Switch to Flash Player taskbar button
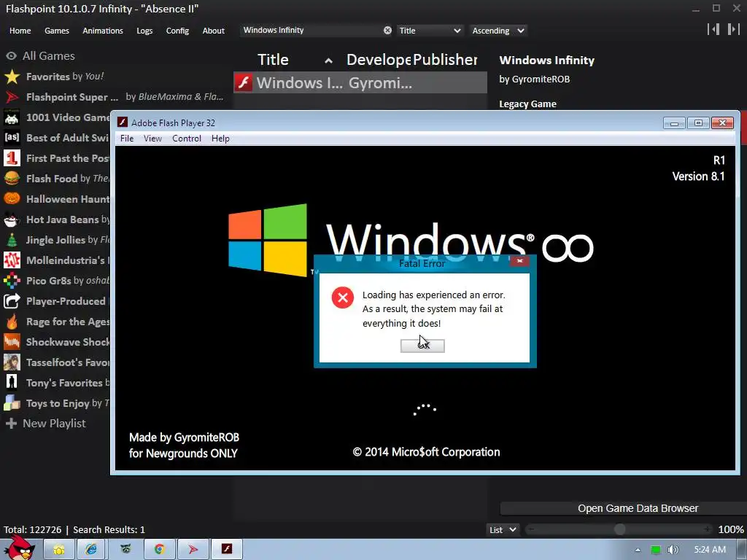Image resolution: width=747 pixels, height=560 pixels. (227, 549)
